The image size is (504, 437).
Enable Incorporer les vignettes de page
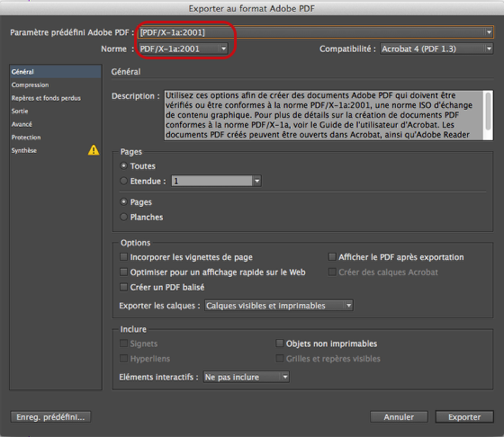tap(124, 257)
